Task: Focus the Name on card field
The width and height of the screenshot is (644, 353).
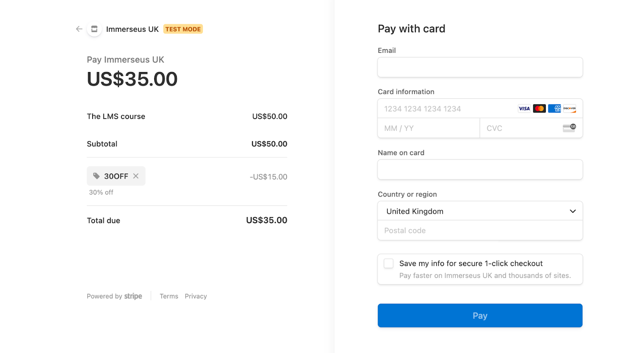Action: pos(480,170)
